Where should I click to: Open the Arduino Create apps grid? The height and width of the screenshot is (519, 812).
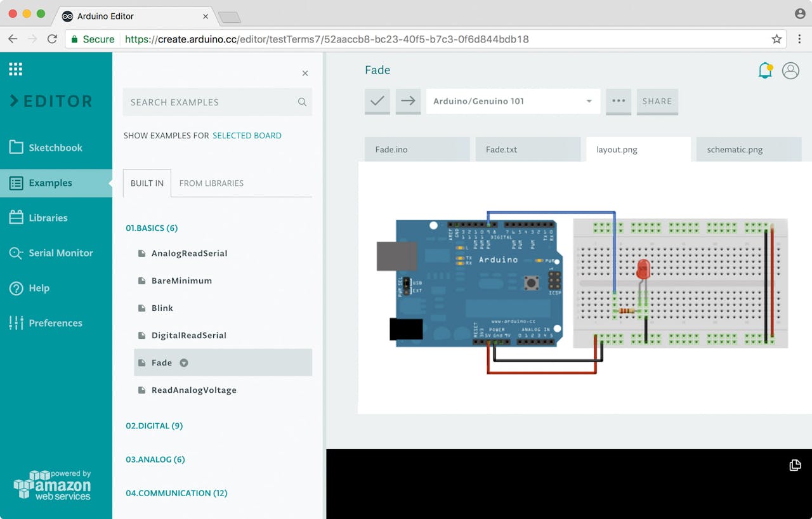(16, 69)
